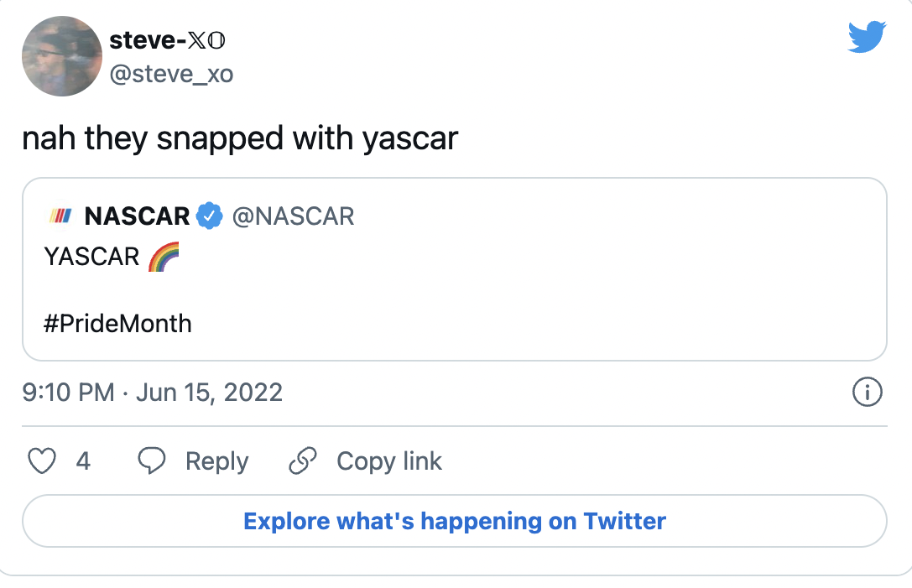Open the @steve_xo handle link

coord(171,75)
